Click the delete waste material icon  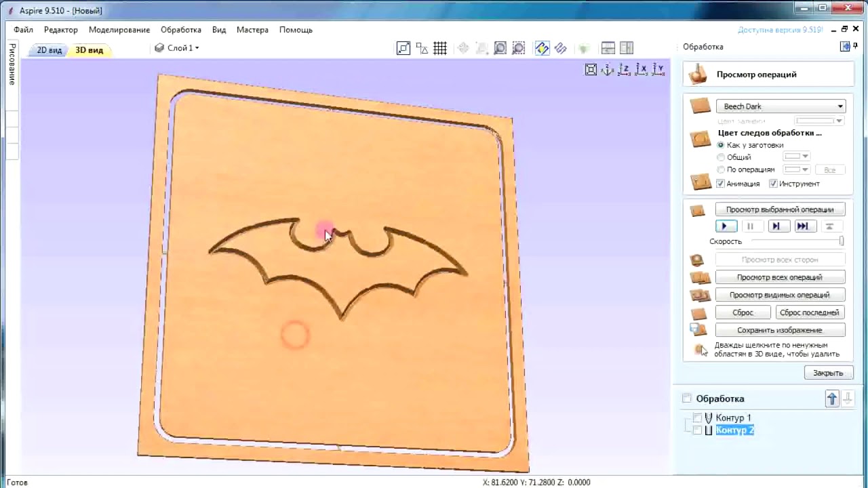[x=701, y=350]
